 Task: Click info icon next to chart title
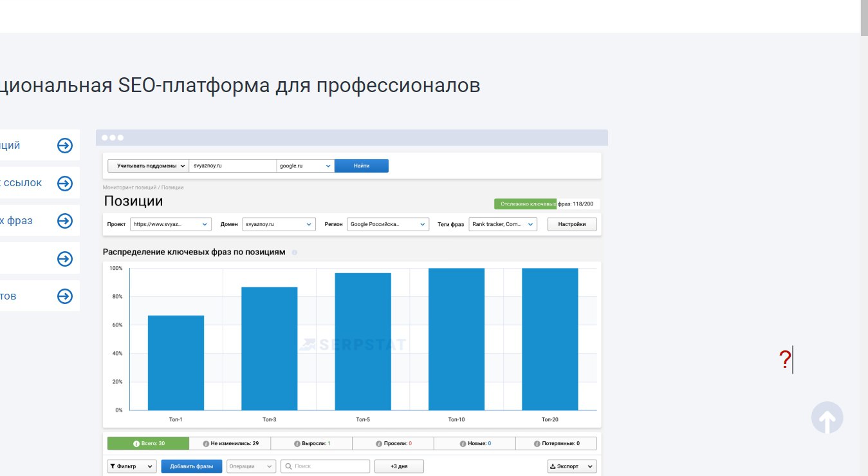click(x=295, y=252)
